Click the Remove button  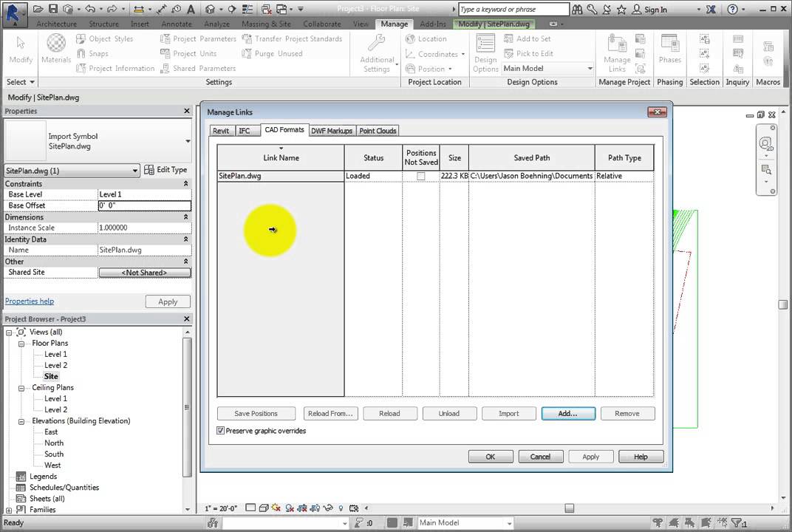coord(627,413)
